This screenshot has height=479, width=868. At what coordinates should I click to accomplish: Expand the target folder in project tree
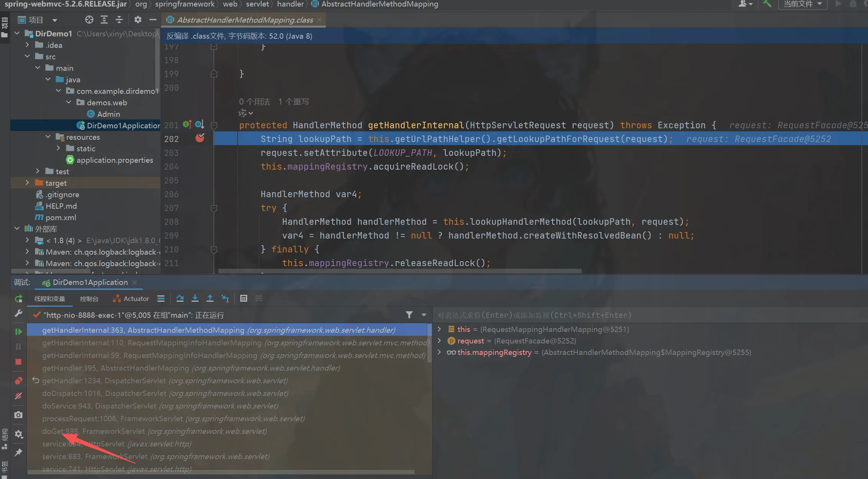pyautogui.click(x=27, y=183)
